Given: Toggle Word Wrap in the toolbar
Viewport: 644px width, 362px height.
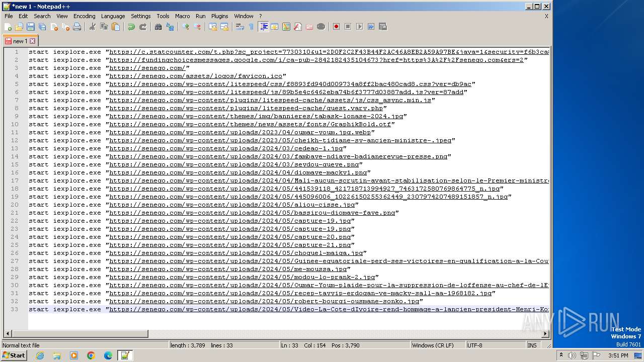Looking at the screenshot, I should [x=240, y=27].
